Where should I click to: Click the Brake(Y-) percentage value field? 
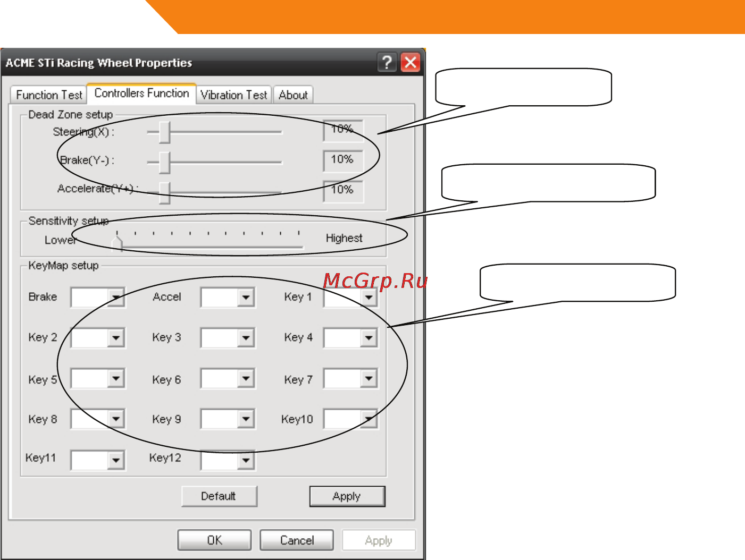click(x=343, y=161)
